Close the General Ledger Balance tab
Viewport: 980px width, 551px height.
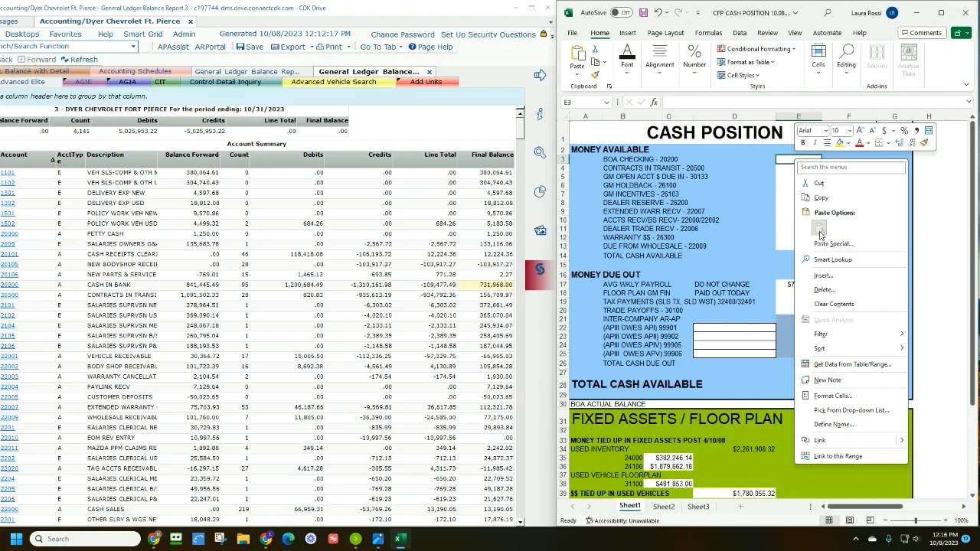[429, 71]
